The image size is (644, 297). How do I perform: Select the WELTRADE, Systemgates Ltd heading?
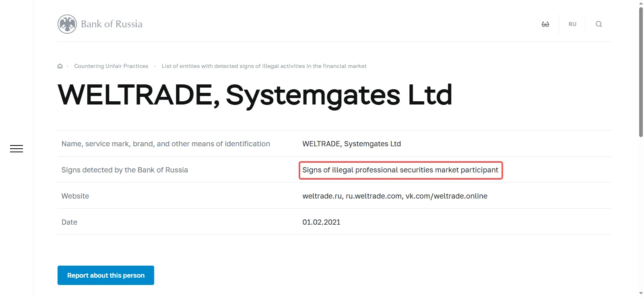(x=255, y=95)
